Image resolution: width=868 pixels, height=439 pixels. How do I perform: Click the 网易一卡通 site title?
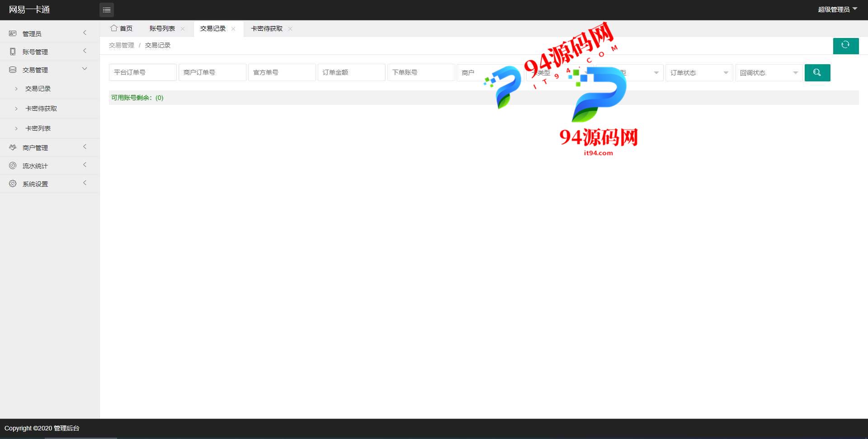click(29, 9)
